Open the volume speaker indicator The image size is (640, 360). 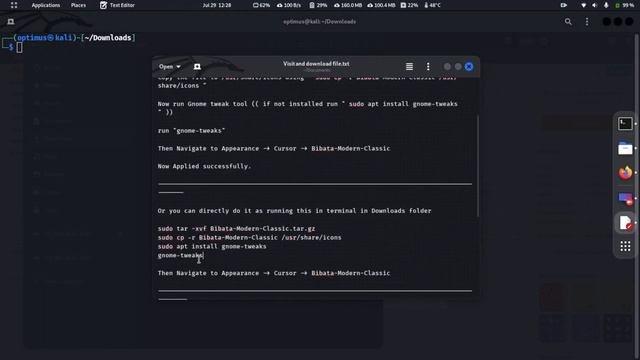pos(594,5)
